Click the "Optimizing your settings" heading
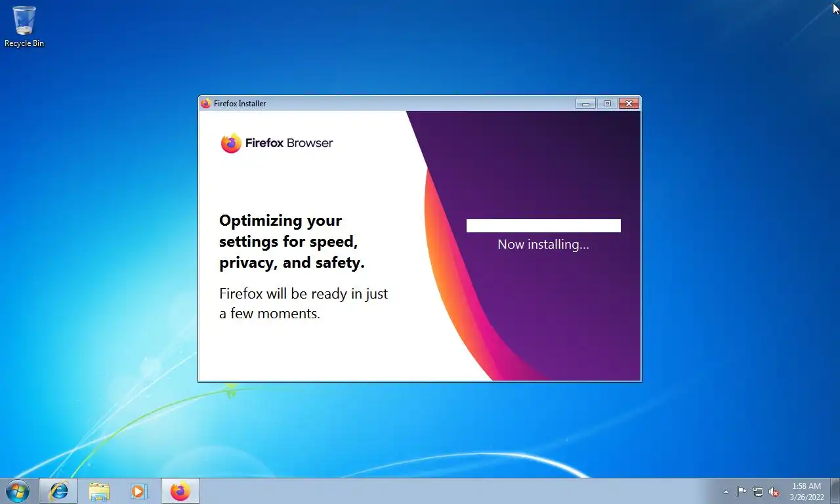 [292, 241]
